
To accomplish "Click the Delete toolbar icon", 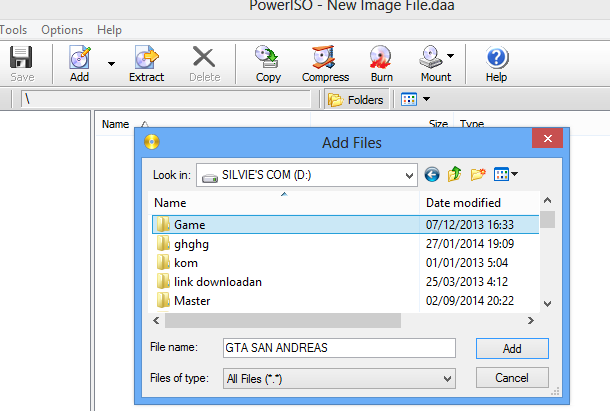I will pyautogui.click(x=204, y=57).
